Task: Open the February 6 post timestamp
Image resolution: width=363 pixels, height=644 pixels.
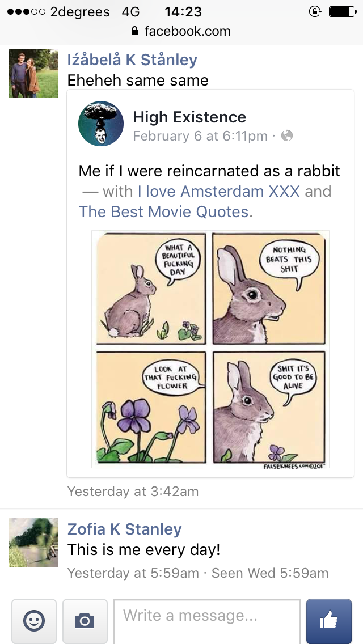Action: click(200, 136)
